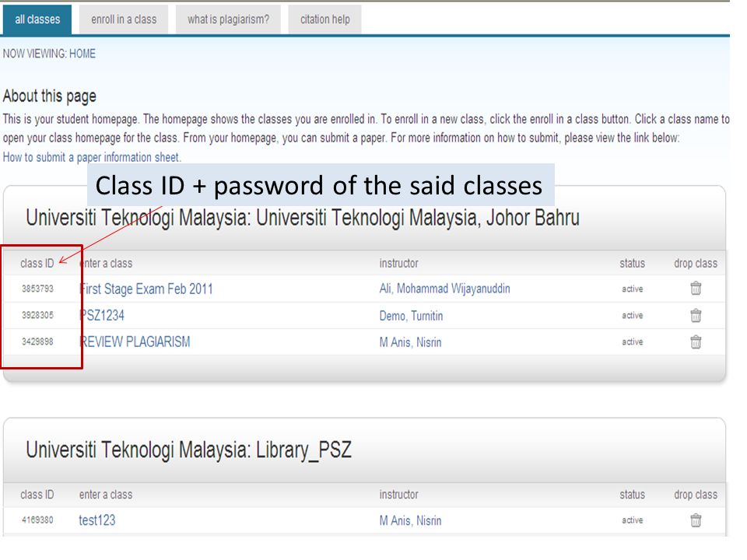Click enter a class header in Library_PSZ table
Screen dimensions: 747x560
(106, 495)
